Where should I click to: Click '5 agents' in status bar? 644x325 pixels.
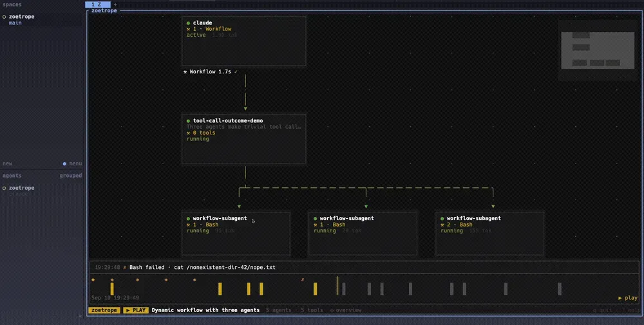[278, 310]
